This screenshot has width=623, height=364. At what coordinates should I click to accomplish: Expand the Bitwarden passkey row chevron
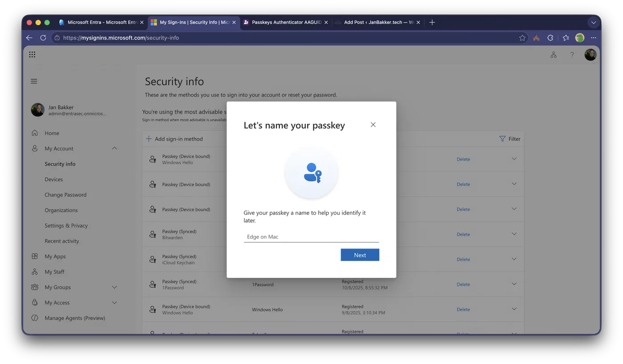point(514,234)
